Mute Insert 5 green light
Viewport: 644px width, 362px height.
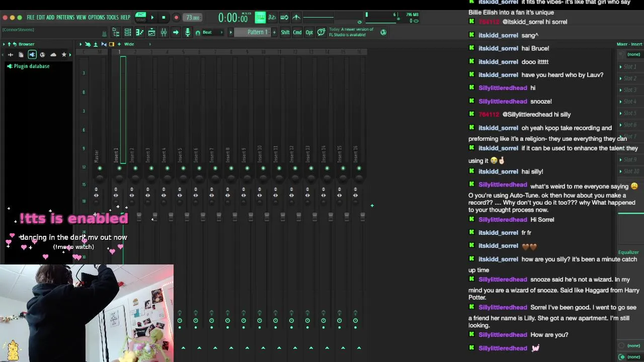(183, 168)
